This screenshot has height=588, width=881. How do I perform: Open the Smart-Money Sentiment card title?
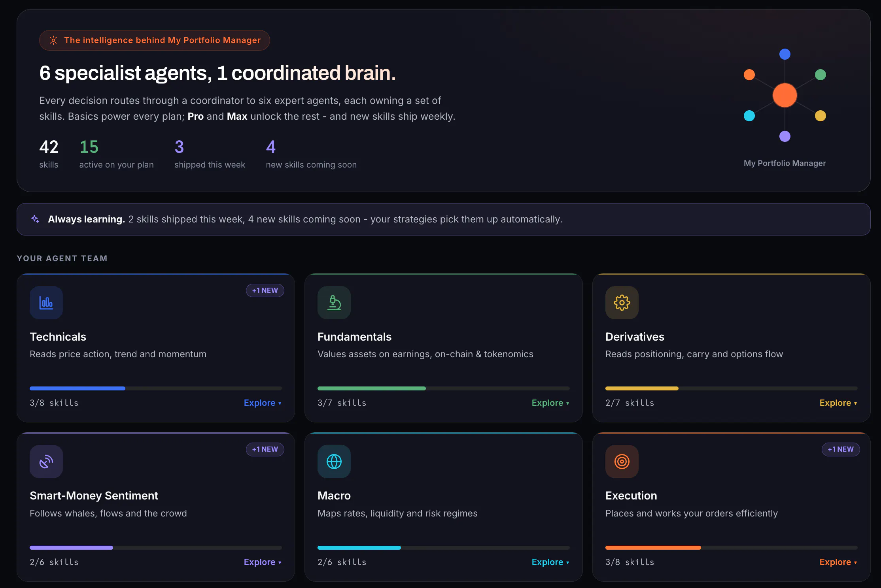(x=94, y=496)
